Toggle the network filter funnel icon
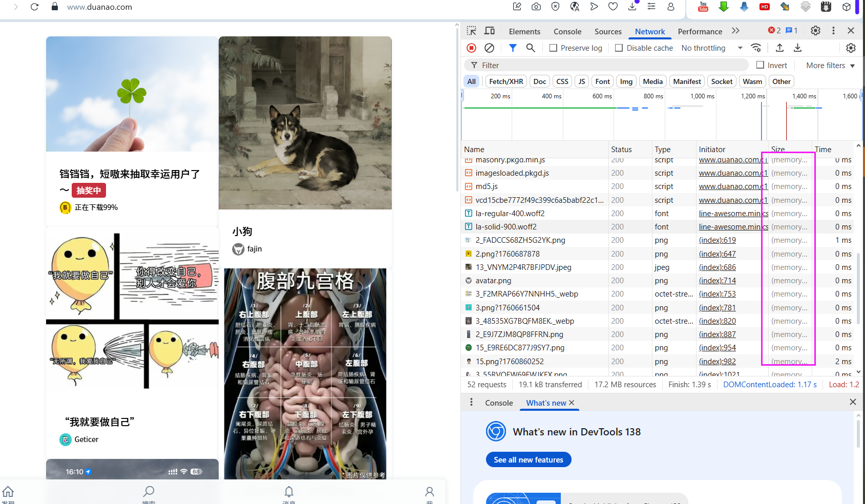This screenshot has width=865, height=504. pos(513,48)
